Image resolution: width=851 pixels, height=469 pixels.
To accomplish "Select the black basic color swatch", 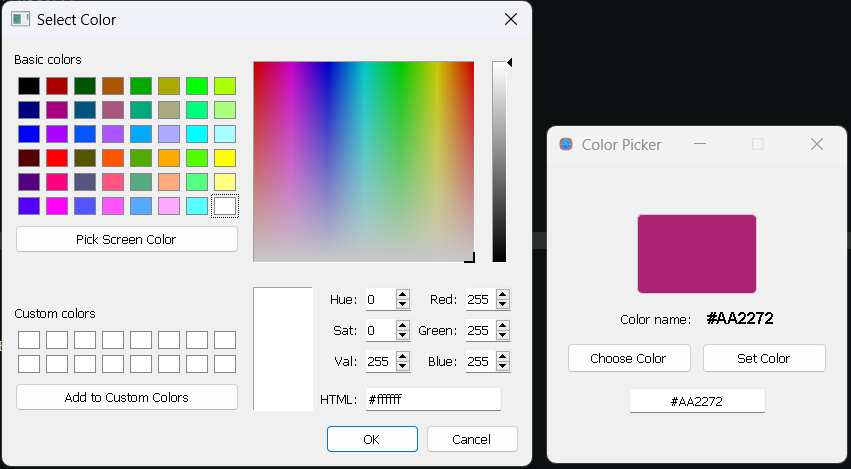I will (29, 86).
